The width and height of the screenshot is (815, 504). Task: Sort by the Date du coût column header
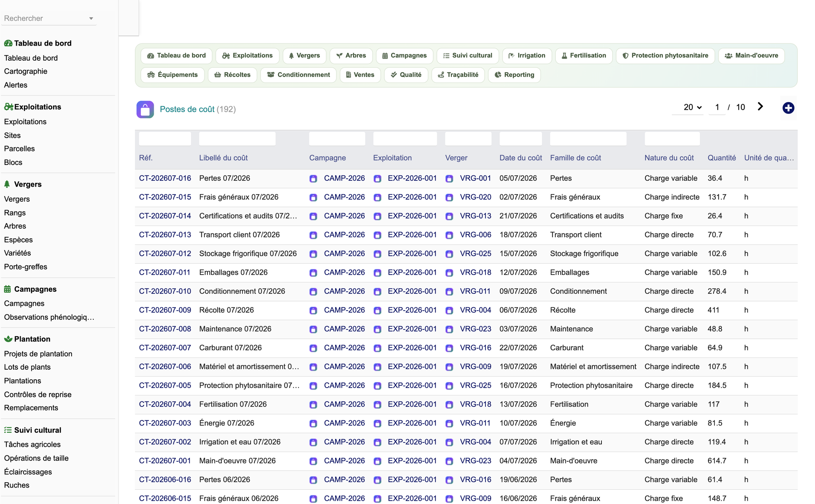(x=521, y=158)
